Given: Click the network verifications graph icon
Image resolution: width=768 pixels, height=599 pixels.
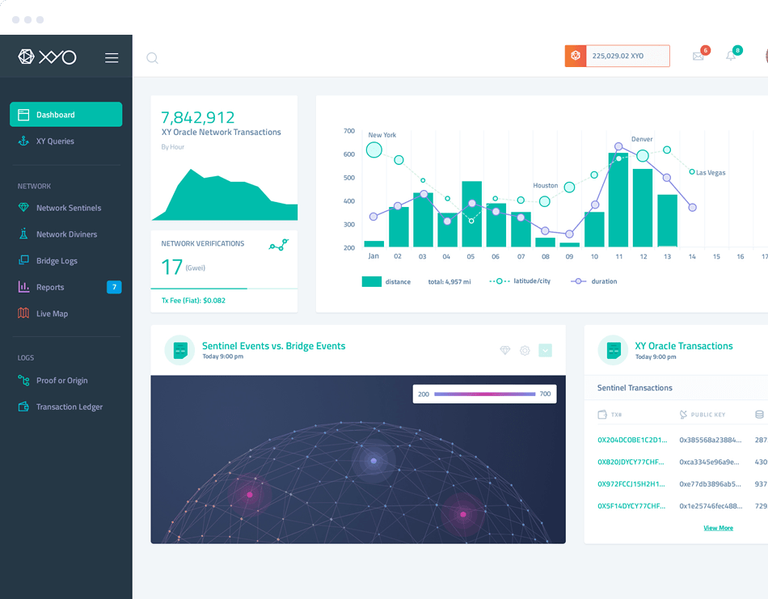Looking at the screenshot, I should click(279, 245).
